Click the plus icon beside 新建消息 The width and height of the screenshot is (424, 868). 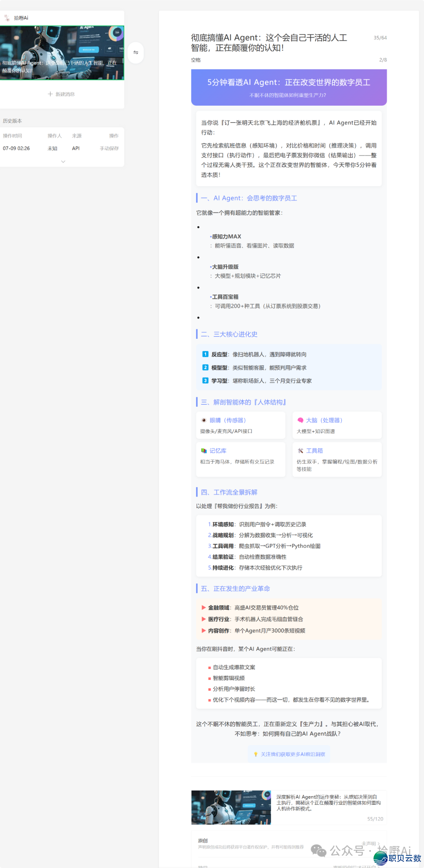(x=50, y=94)
